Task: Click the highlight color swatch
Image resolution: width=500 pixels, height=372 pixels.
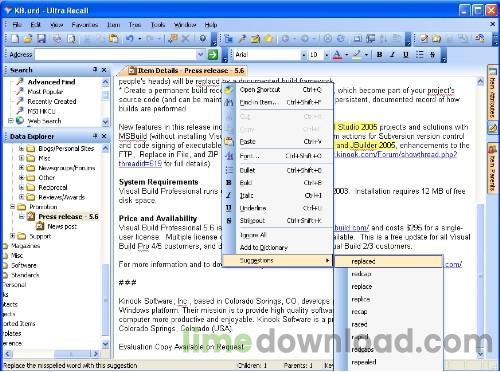Action: pyautogui.click(x=357, y=54)
